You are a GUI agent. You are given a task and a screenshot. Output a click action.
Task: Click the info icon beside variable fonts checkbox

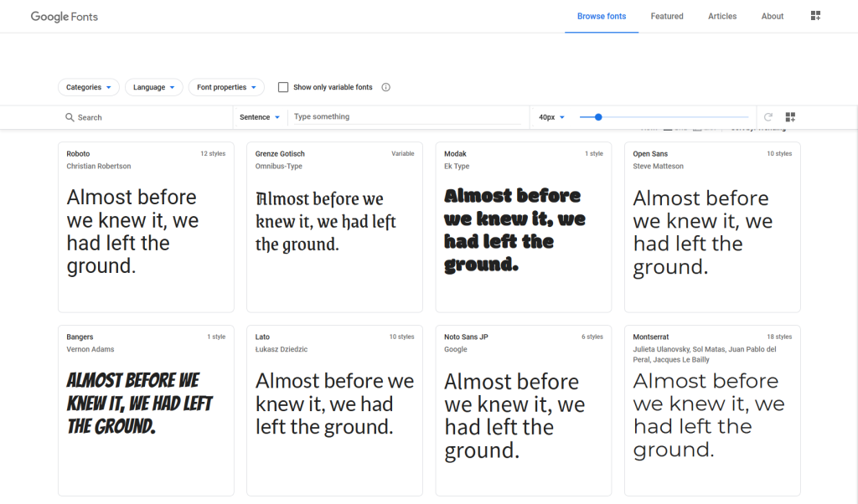click(385, 87)
